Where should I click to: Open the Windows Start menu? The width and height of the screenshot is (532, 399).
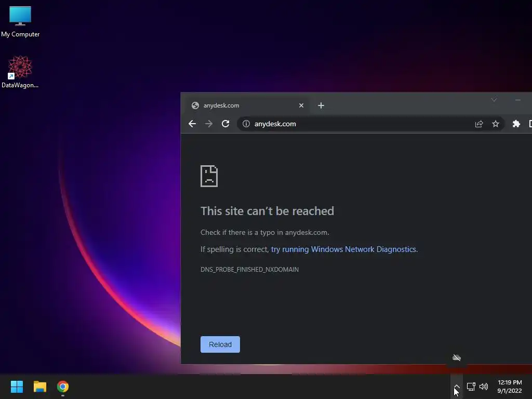pyautogui.click(x=17, y=387)
